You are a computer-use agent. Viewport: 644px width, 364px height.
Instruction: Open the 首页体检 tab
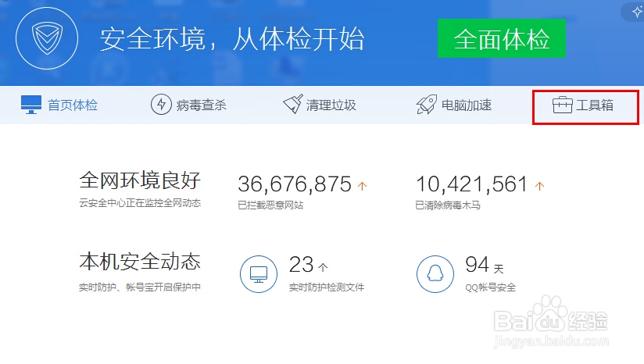59,105
